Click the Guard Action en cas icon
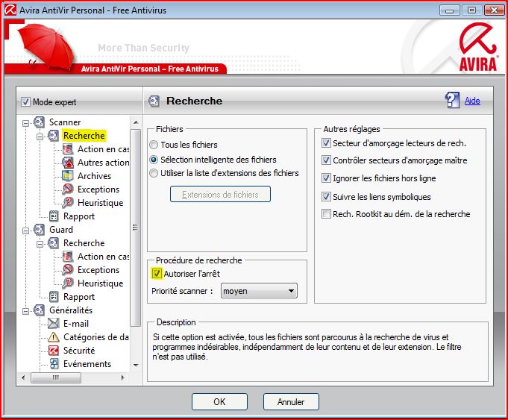 coord(68,257)
